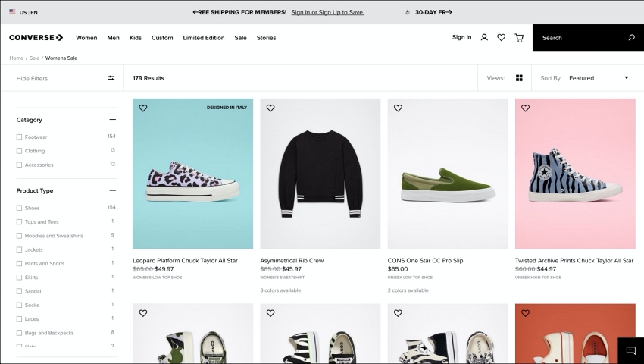Click the EN language selector
644x364 pixels.
[x=34, y=13]
